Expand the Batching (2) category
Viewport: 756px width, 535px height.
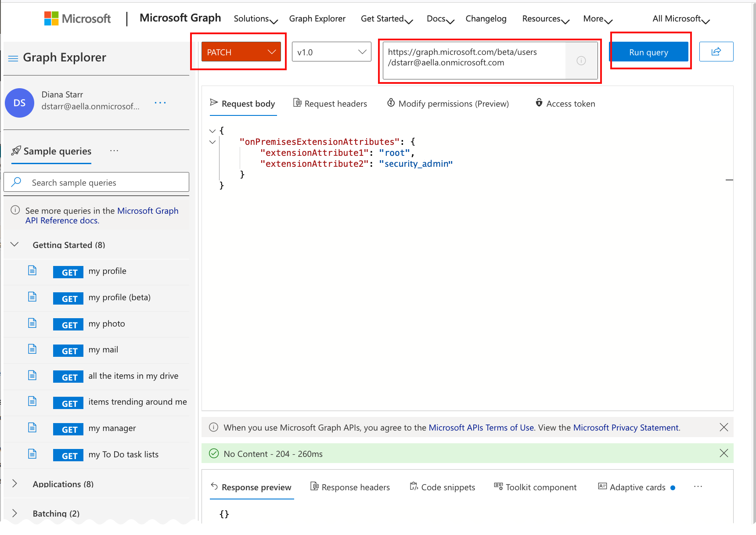[15, 513]
